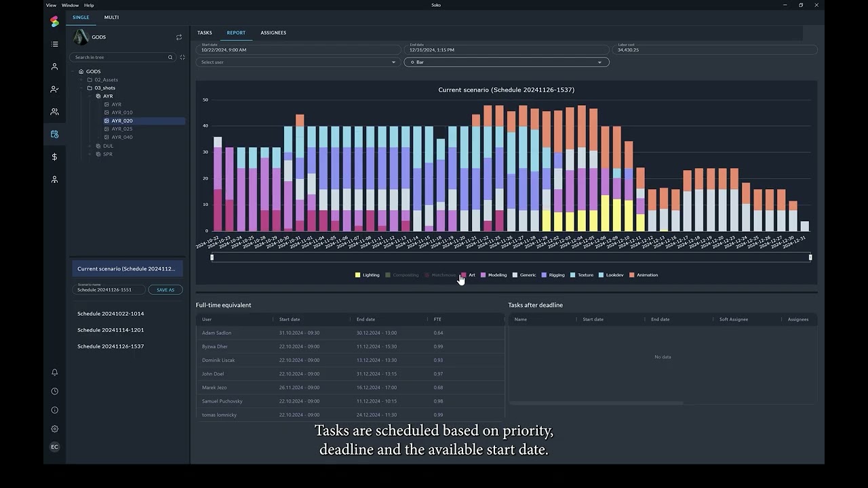Image resolution: width=868 pixels, height=488 pixels.
Task: Select the DUL sequence node
Action: [x=108, y=146]
